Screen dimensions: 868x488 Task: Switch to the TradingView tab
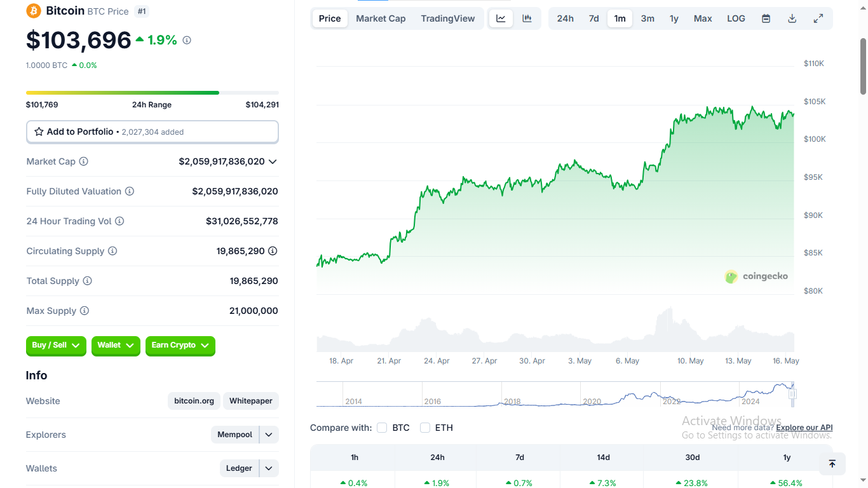click(x=448, y=18)
